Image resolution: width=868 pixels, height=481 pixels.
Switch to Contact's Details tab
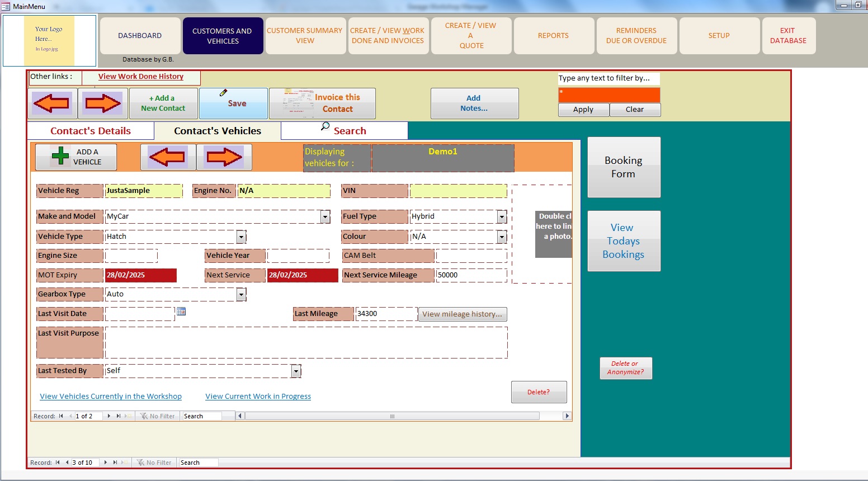[91, 131]
